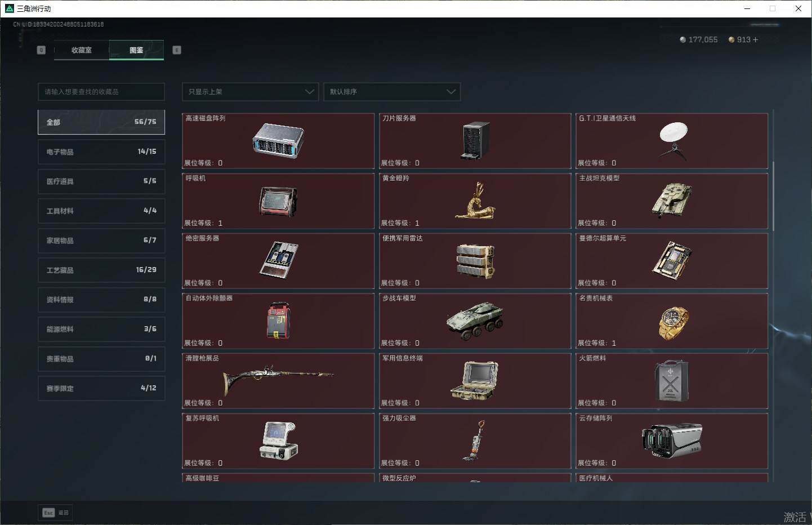The image size is (812, 525).
Task: Click the item list vertical scrollbar
Action: point(773,196)
